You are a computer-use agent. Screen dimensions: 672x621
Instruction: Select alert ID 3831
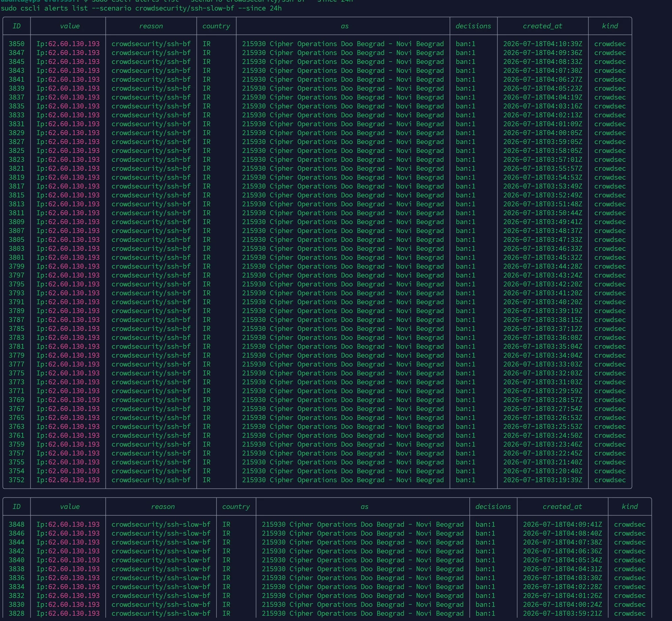[x=16, y=124]
